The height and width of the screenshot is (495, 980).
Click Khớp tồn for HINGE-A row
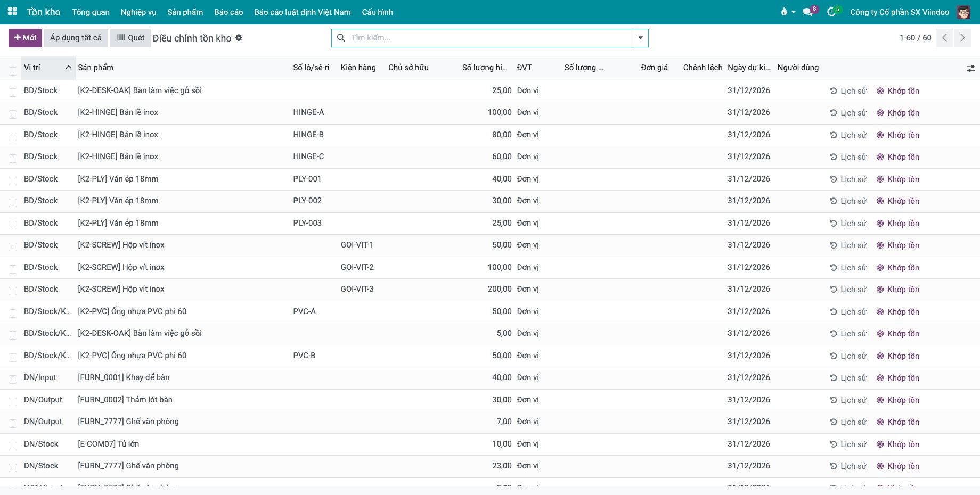click(x=898, y=113)
